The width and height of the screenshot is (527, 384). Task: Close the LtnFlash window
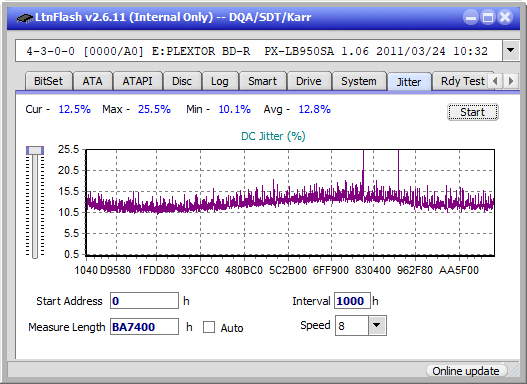tap(505, 17)
